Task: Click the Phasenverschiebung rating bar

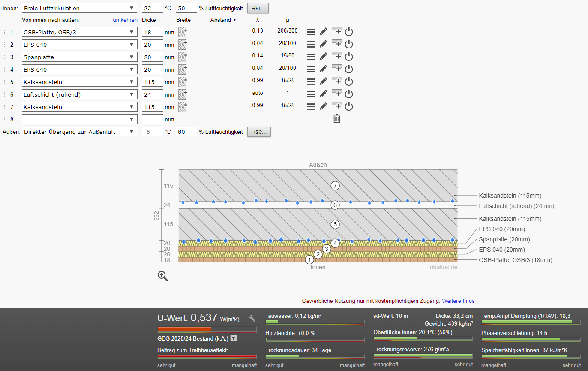Action: [531, 339]
